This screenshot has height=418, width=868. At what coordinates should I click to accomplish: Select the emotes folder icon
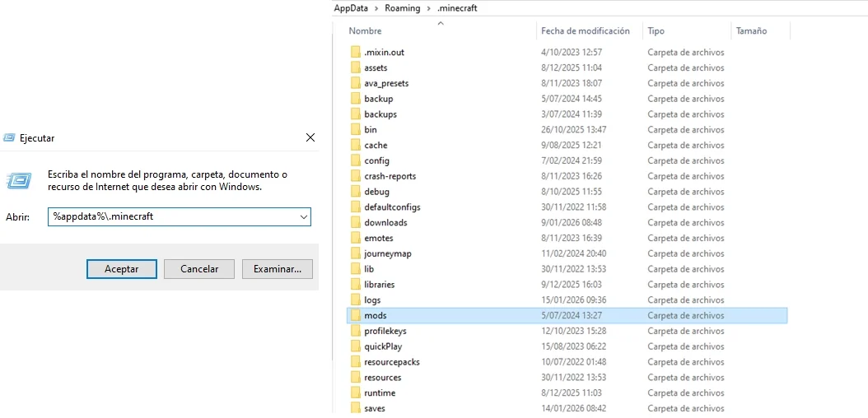[x=356, y=238]
